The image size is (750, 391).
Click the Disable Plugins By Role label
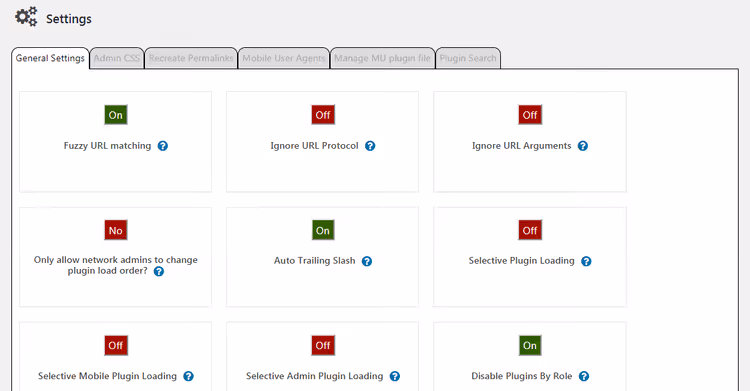point(521,376)
